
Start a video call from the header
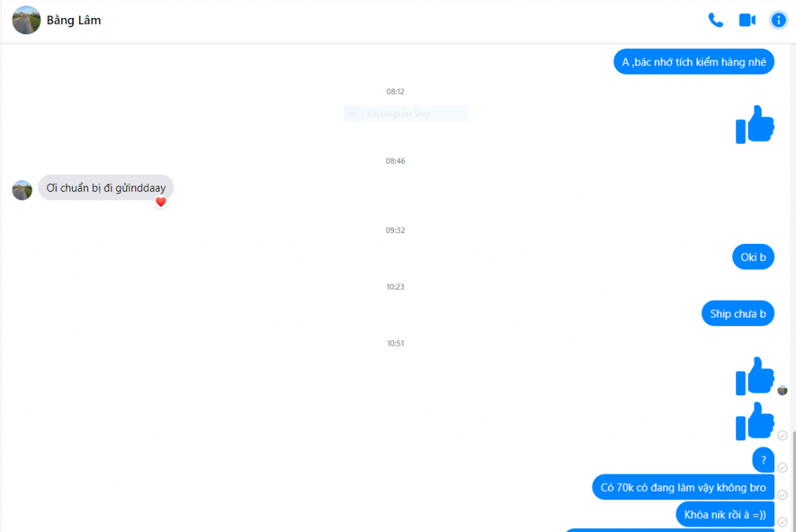click(747, 20)
